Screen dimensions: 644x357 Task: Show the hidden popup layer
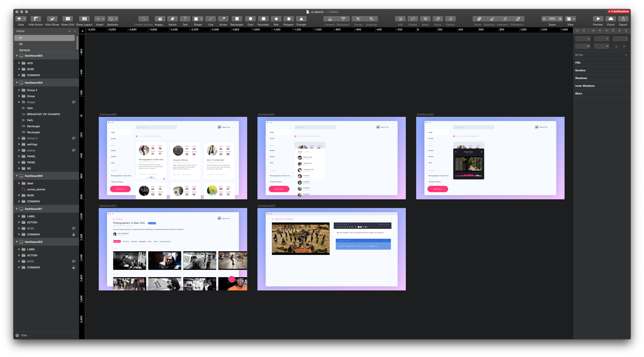[74, 150]
